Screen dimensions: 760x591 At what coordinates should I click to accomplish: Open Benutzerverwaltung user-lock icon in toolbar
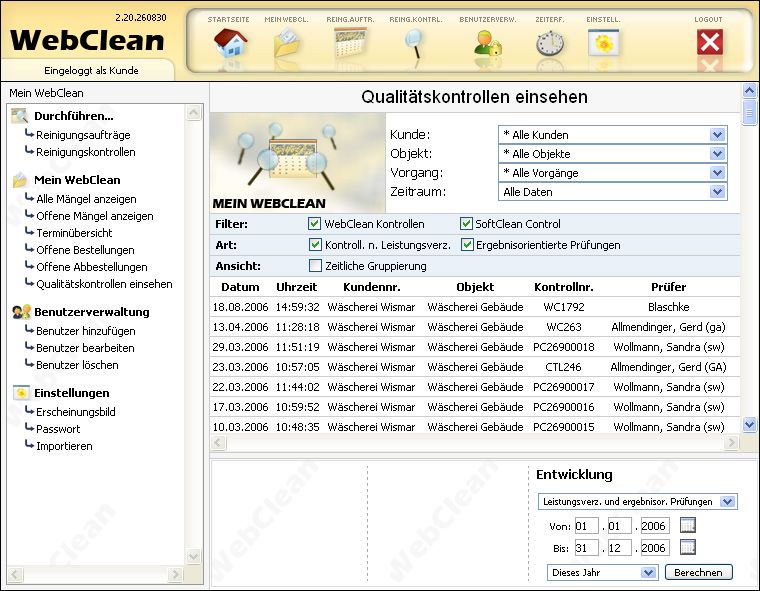(x=488, y=43)
